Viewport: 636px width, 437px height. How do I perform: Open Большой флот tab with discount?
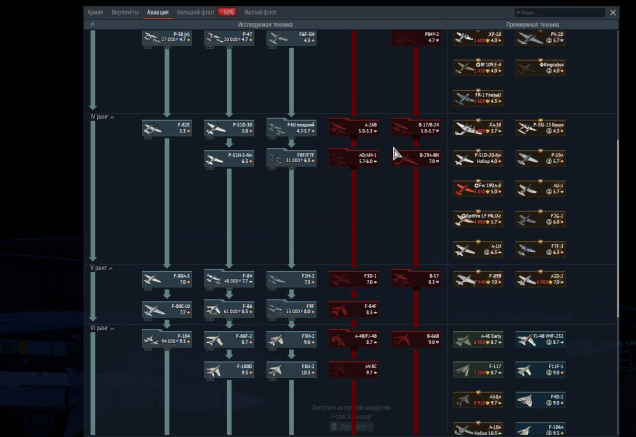pos(197,13)
